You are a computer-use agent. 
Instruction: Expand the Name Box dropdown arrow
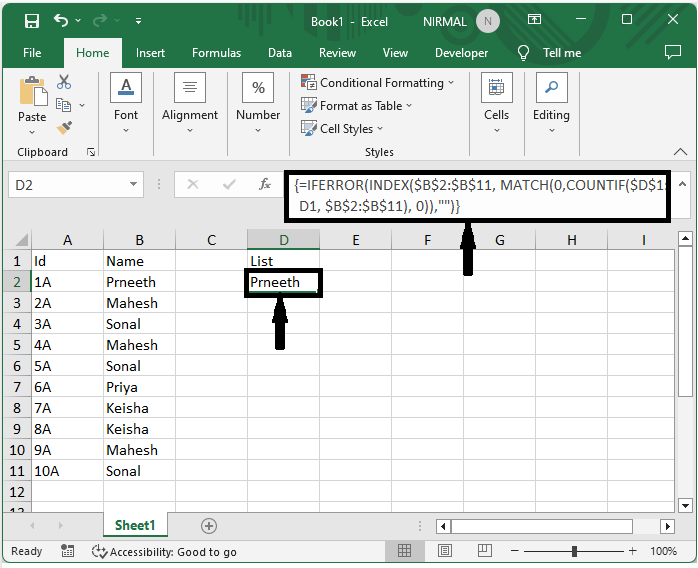(135, 185)
